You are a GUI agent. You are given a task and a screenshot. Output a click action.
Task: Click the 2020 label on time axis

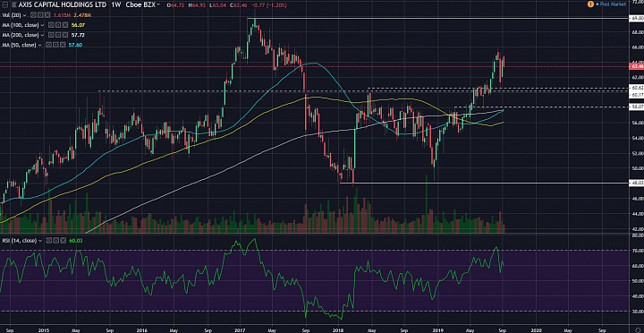(537, 329)
